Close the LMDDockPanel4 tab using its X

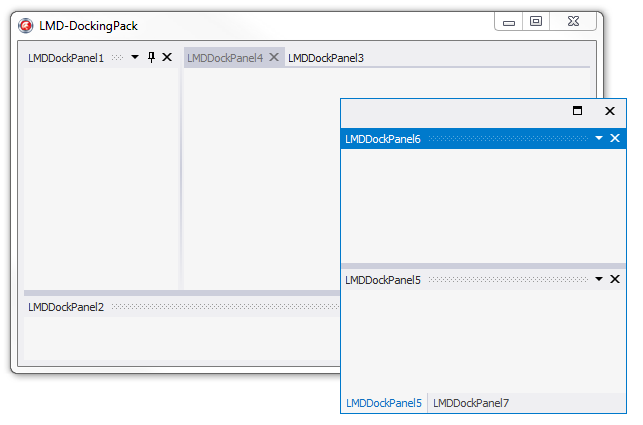pos(274,57)
